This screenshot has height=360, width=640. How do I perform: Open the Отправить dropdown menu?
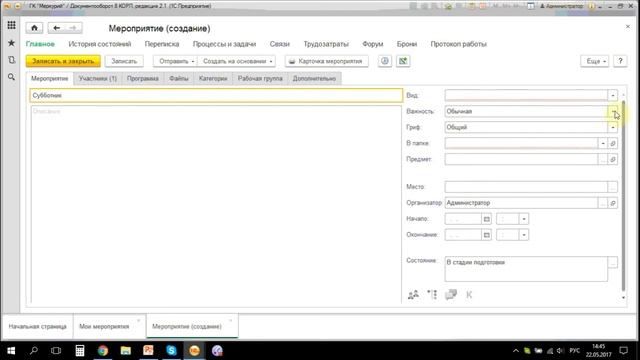pos(175,61)
